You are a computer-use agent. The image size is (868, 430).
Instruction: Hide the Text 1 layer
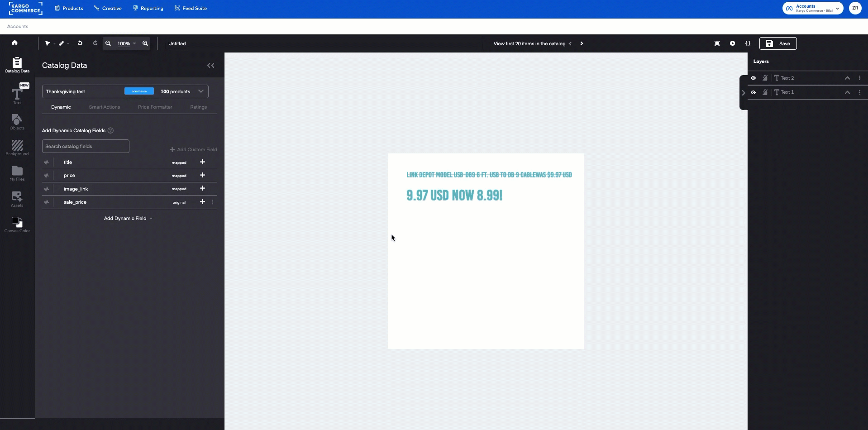pyautogui.click(x=754, y=92)
